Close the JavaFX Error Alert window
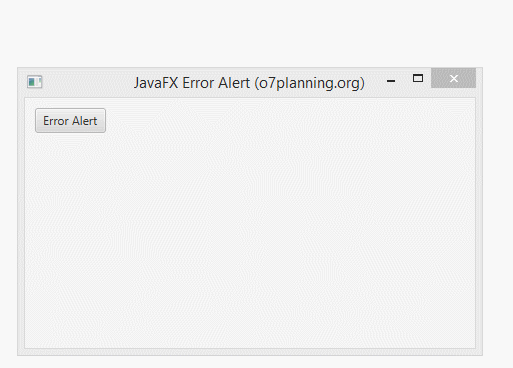 (x=453, y=78)
